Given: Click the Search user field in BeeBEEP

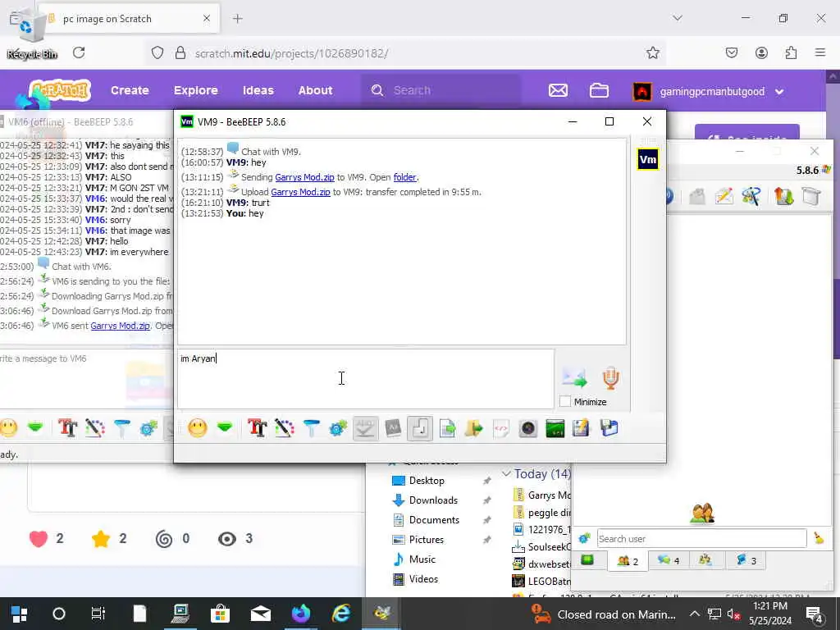Looking at the screenshot, I should click(702, 538).
